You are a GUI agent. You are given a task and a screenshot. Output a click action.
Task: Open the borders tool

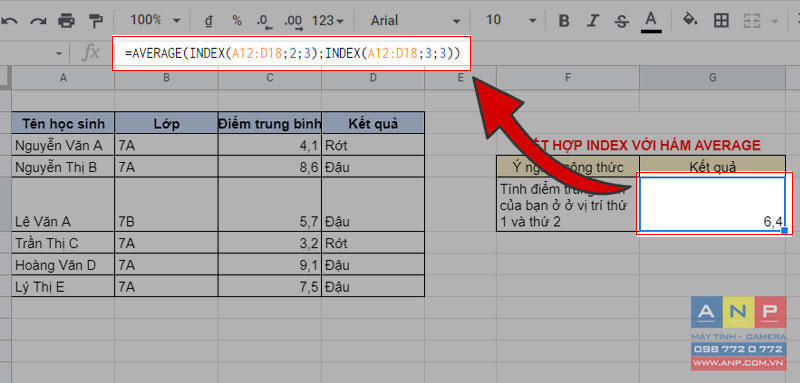click(x=721, y=21)
